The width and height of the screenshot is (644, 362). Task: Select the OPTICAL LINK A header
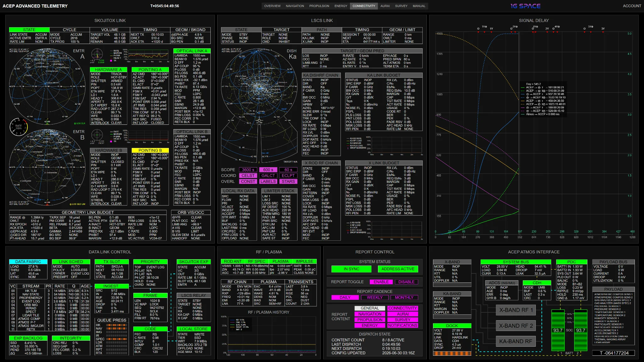pyautogui.click(x=192, y=51)
